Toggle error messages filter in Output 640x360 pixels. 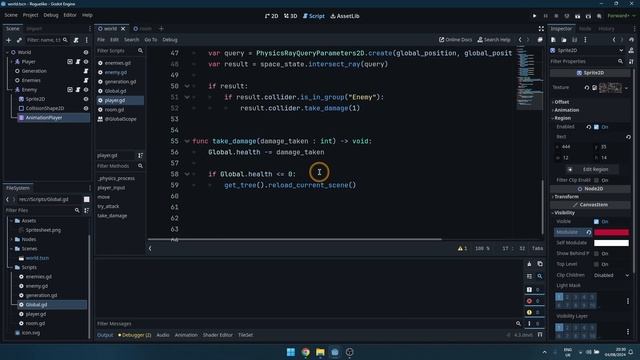533,301
